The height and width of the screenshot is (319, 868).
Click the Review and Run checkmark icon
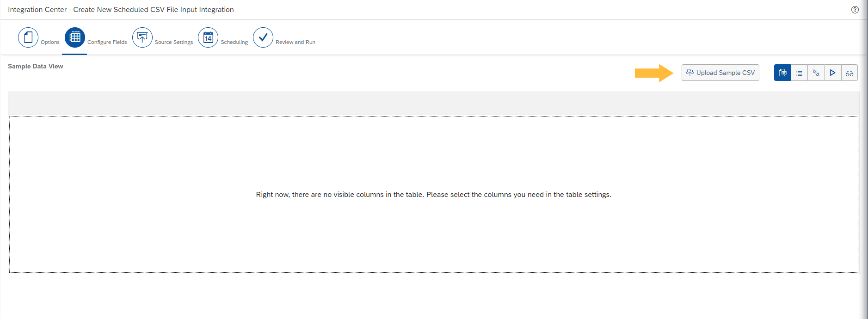point(263,37)
